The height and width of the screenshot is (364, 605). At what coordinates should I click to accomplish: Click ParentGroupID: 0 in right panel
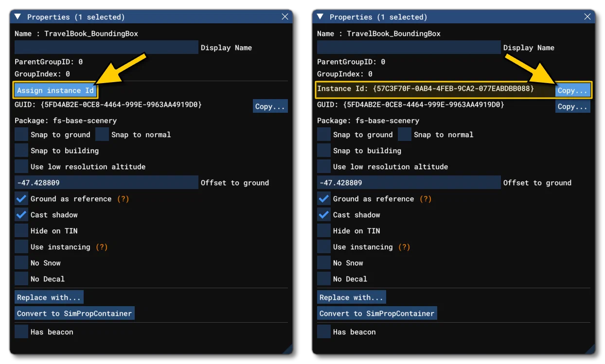tap(351, 62)
